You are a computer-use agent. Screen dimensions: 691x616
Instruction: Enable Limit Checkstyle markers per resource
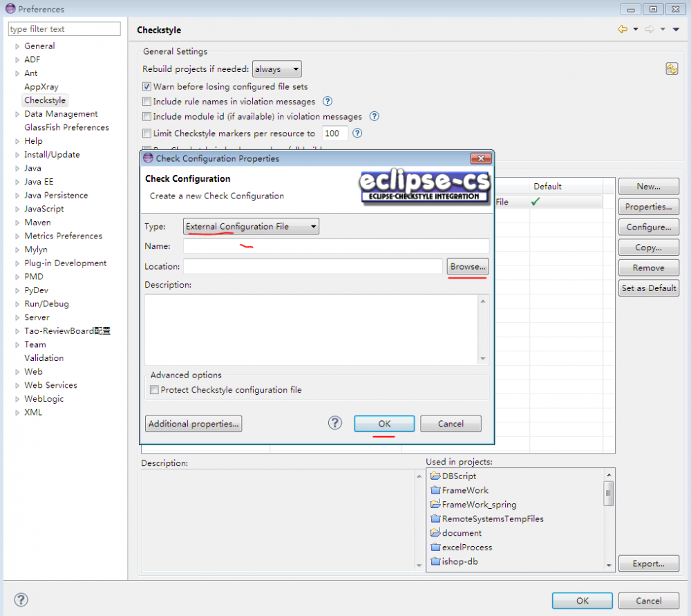tap(146, 133)
